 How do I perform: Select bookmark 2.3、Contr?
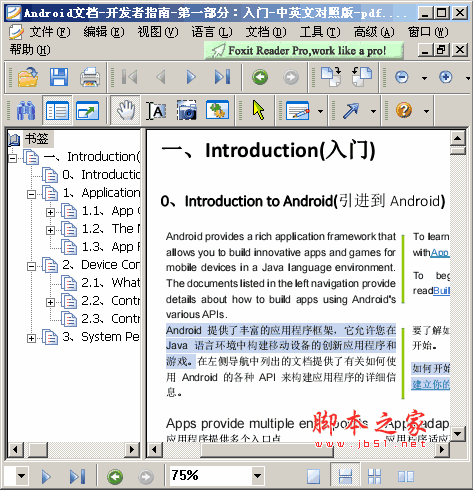pos(111,318)
